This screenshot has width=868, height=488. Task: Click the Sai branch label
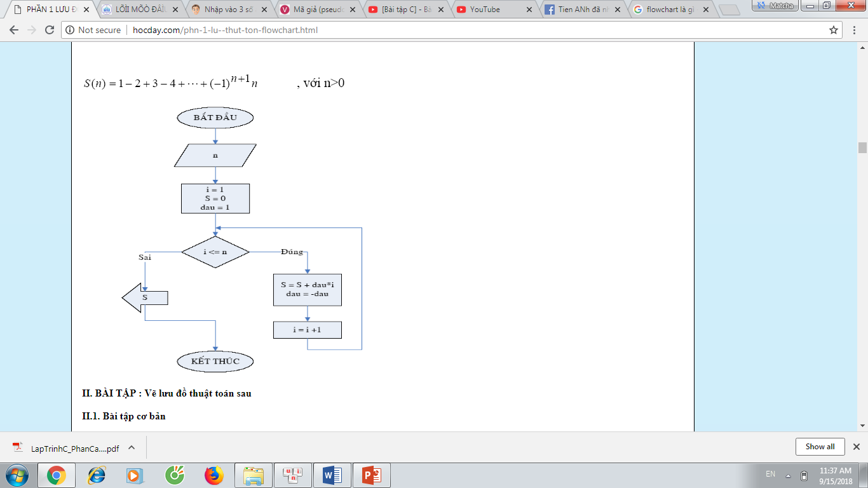145,257
